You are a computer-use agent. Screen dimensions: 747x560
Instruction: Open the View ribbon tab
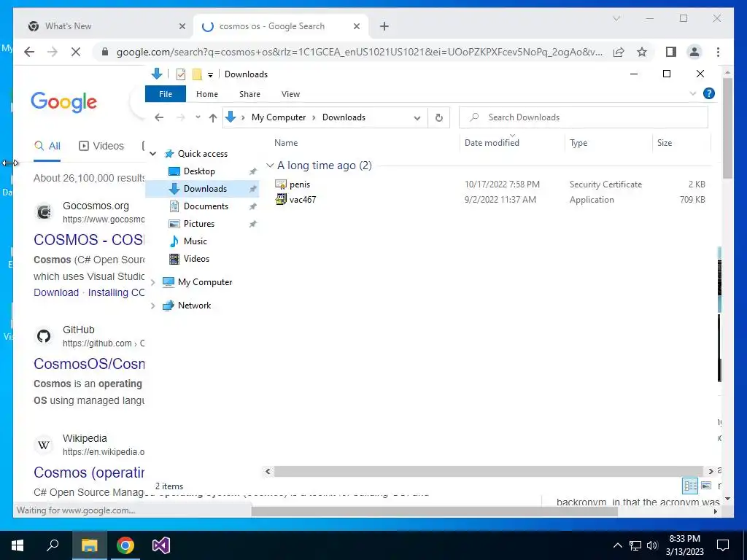[x=290, y=94]
